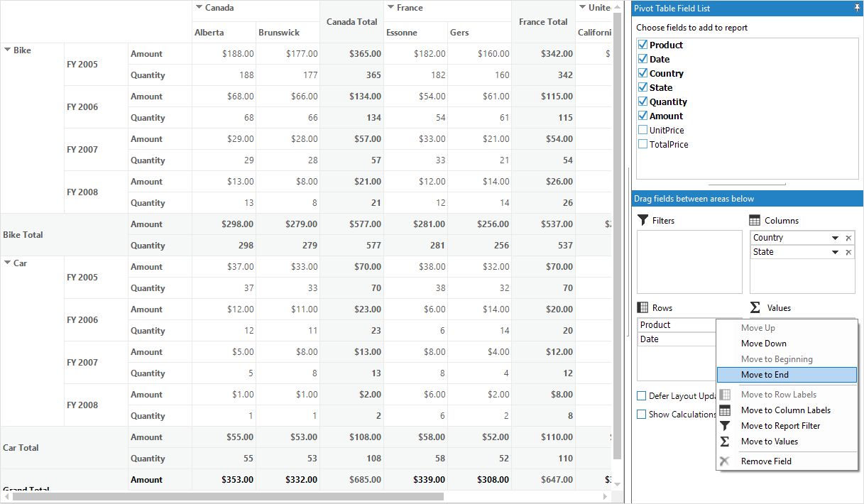The width and height of the screenshot is (864, 504).
Task: Select Remove Field menu entry
Action: tap(787, 461)
